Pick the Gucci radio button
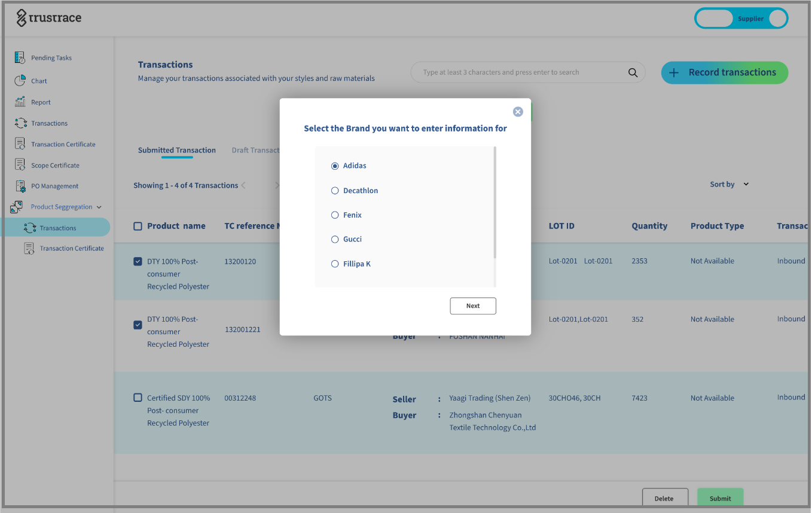The image size is (812, 513). 335,239
